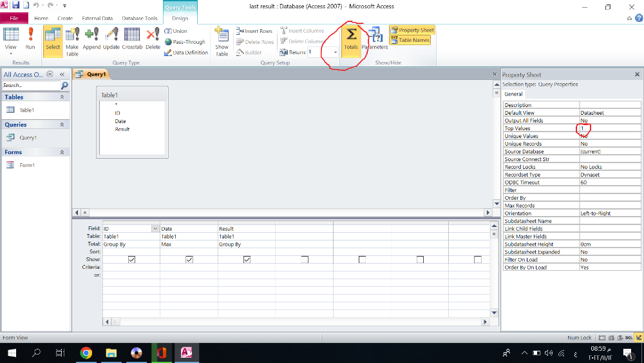
Task: Choose the Update query type
Action: click(111, 39)
